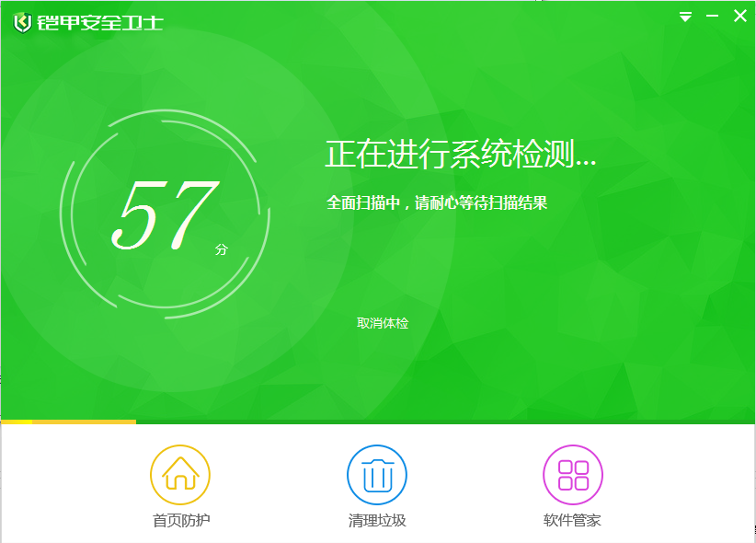This screenshot has height=543, width=756.
Task: Click the 铠甲安全卫士 shield logo
Action: [22, 22]
